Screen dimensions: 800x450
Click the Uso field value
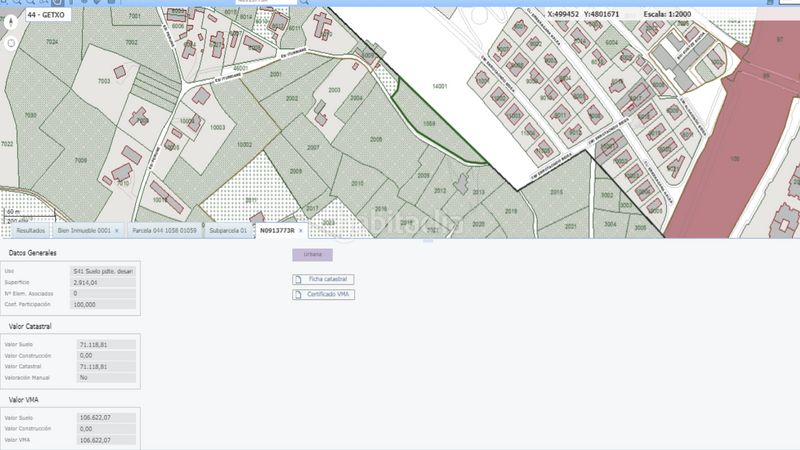pyautogui.click(x=102, y=271)
